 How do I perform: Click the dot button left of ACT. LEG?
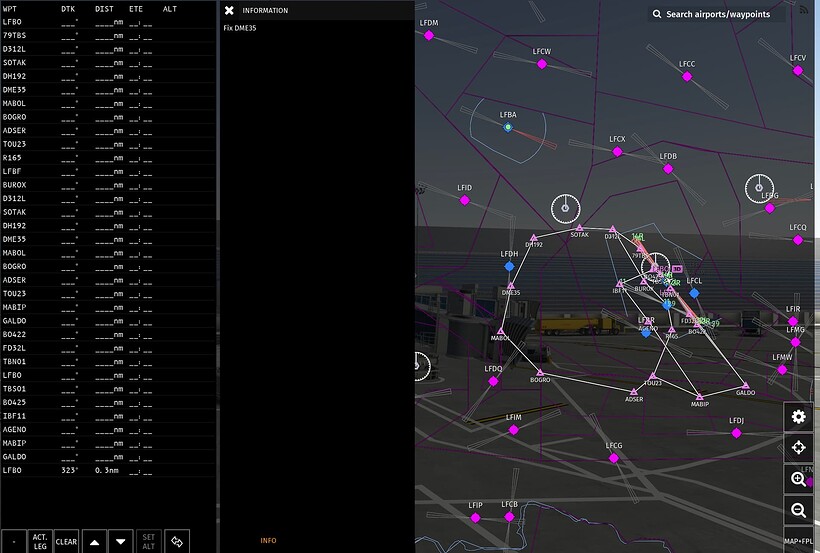pos(14,541)
